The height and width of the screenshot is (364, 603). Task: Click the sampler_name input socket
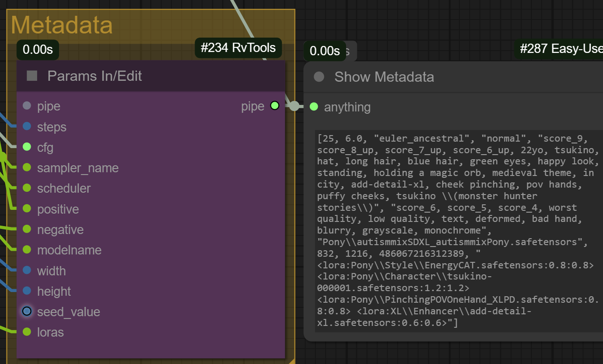(27, 167)
